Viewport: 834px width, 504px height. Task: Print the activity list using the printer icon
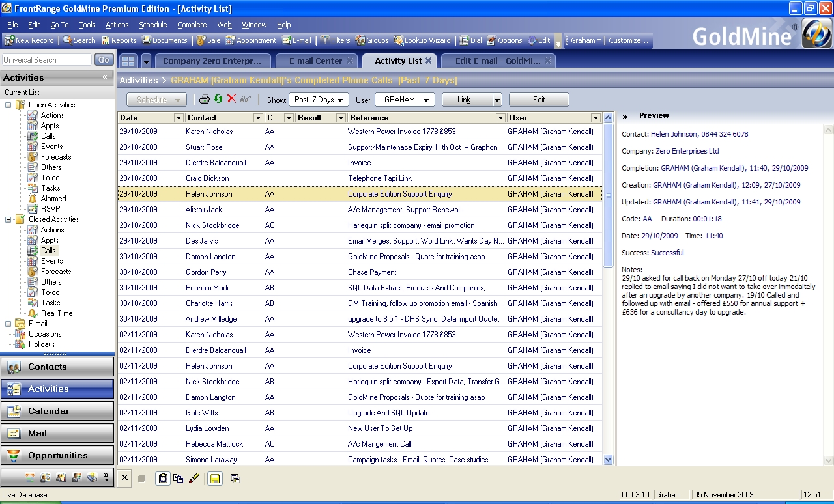coord(205,100)
